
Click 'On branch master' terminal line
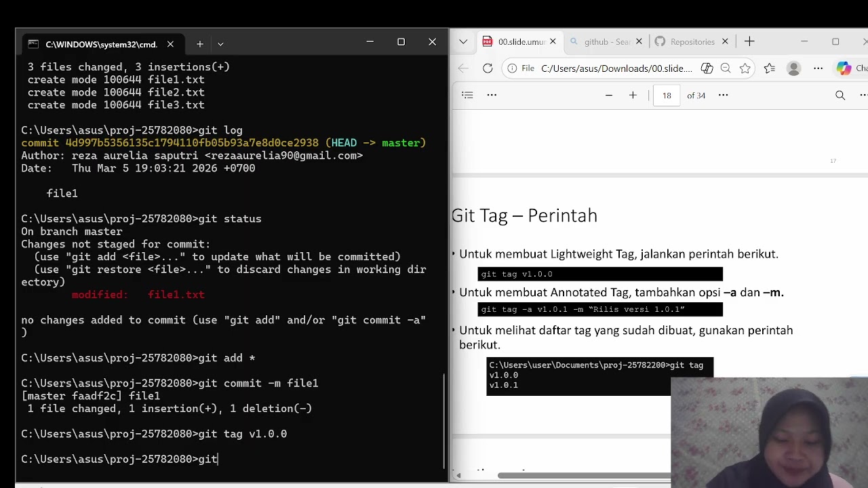pyautogui.click(x=72, y=232)
